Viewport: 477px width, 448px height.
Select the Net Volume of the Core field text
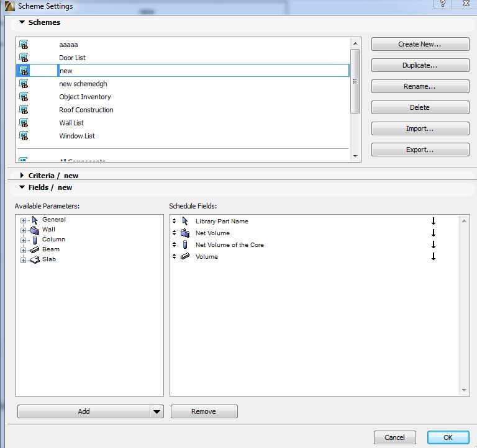(230, 245)
